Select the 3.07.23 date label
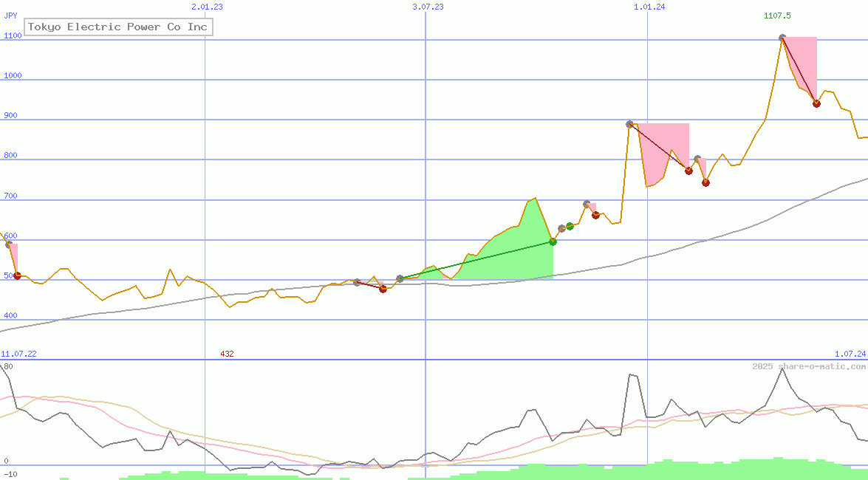This screenshot has height=480, width=868. 428,7
